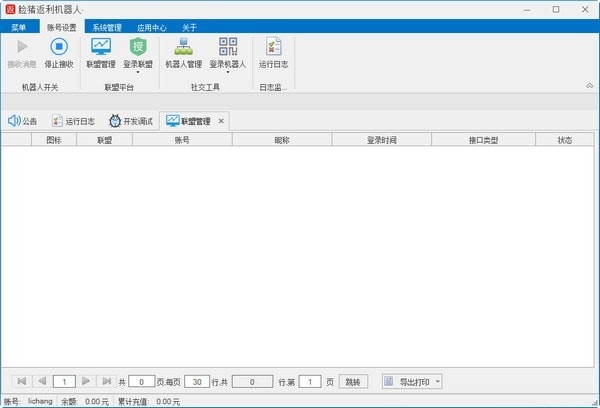Screen dimensions: 600x408
Task: Click the rows-per-page field showing 30
Action: coord(197,382)
